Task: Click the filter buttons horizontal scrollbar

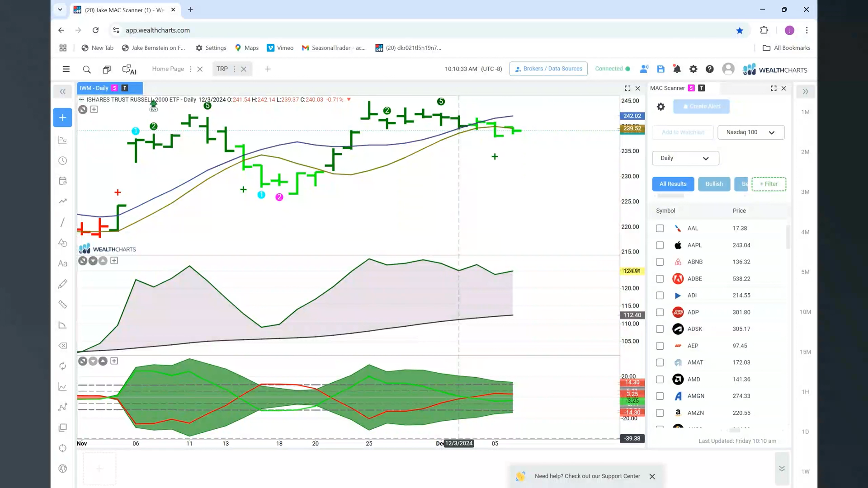Action: [x=670, y=196]
